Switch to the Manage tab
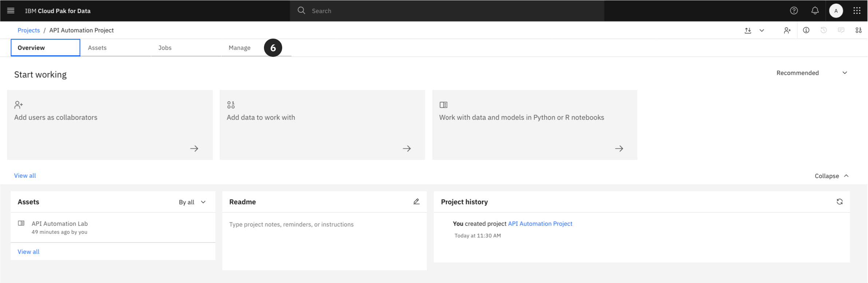 pyautogui.click(x=240, y=48)
